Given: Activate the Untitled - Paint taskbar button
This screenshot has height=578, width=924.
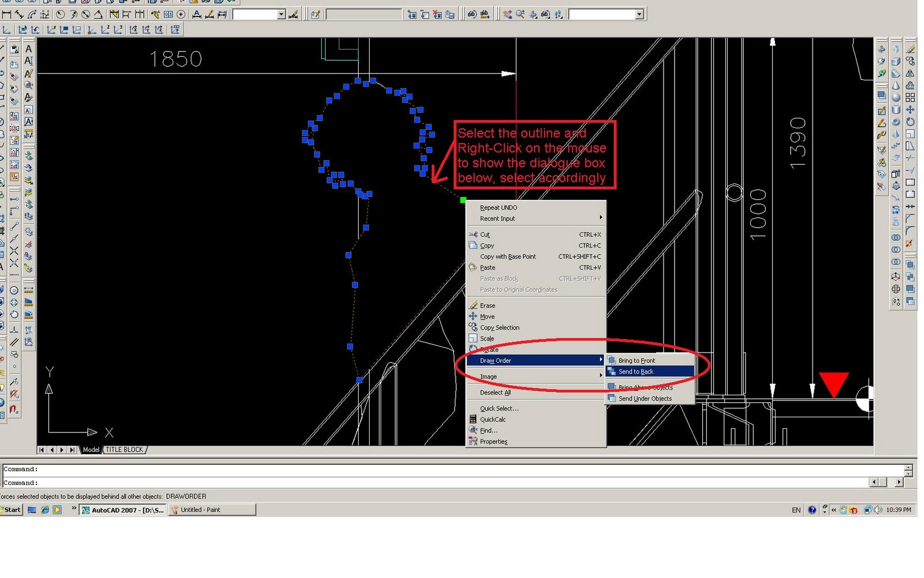Looking at the screenshot, I should [x=211, y=510].
